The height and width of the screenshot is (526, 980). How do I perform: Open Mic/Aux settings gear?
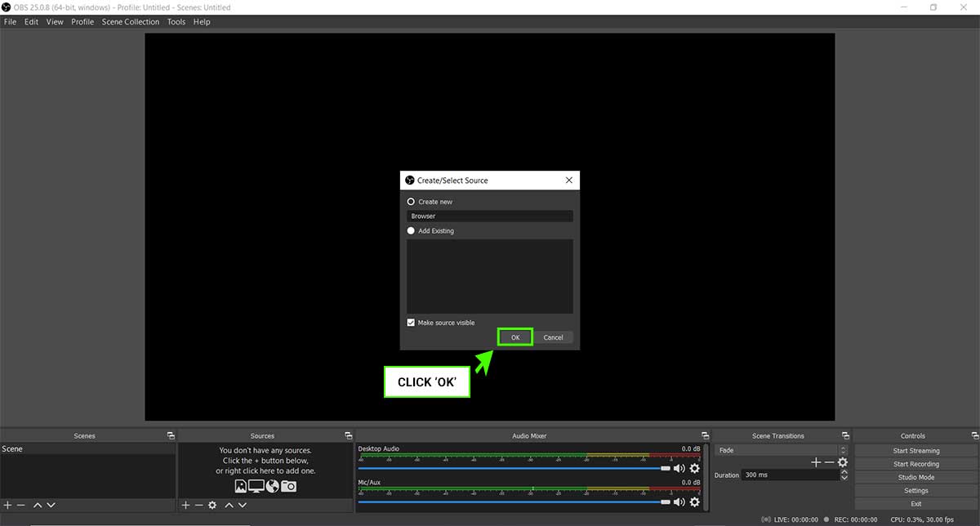(x=695, y=501)
